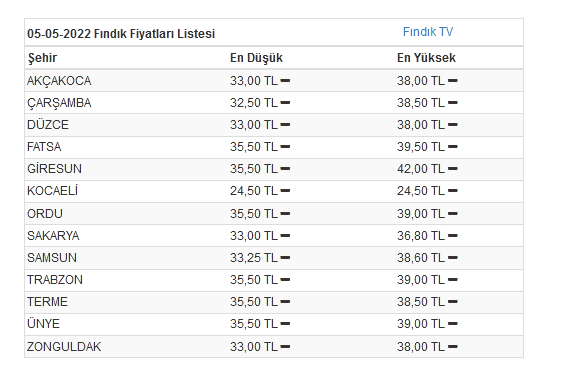Click the dash icon beside AKÇAKOCA lowest price
The width and height of the screenshot is (587, 391).
[x=285, y=81]
